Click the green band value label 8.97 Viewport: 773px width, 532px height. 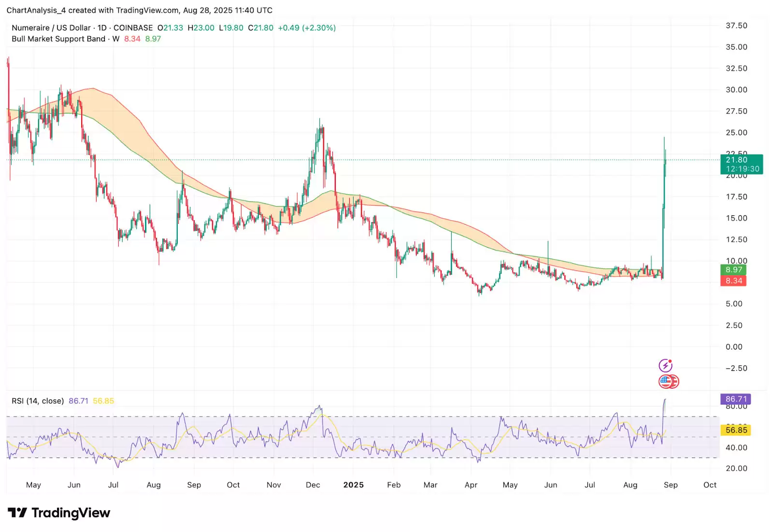pyautogui.click(x=733, y=270)
